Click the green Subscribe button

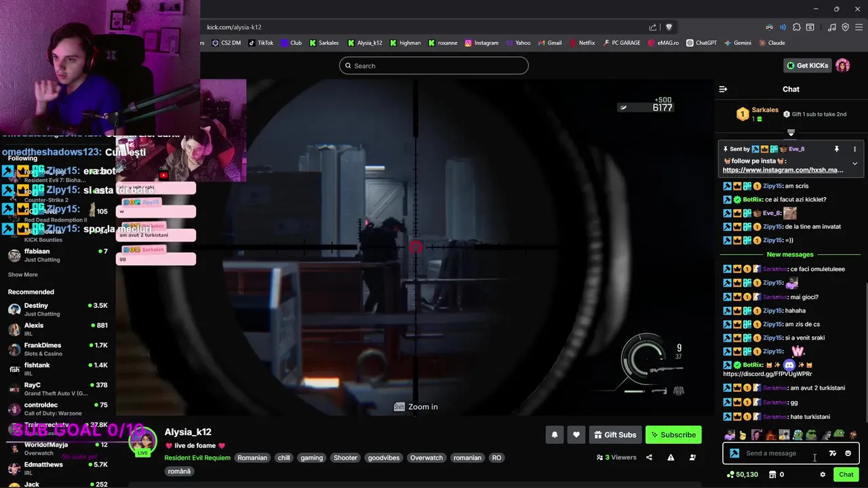pos(673,435)
